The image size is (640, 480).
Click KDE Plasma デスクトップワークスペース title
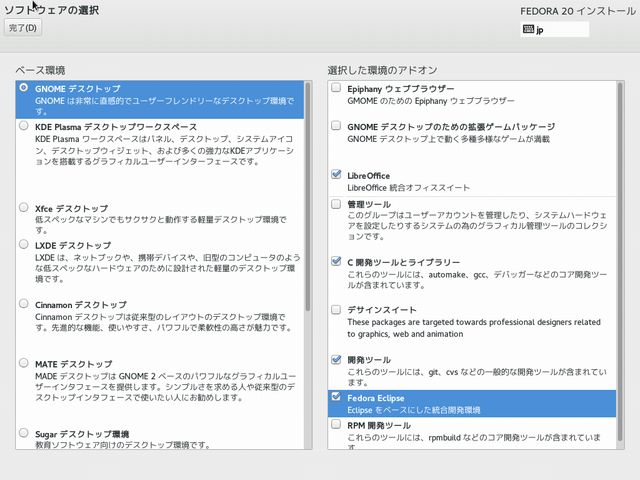(116, 127)
